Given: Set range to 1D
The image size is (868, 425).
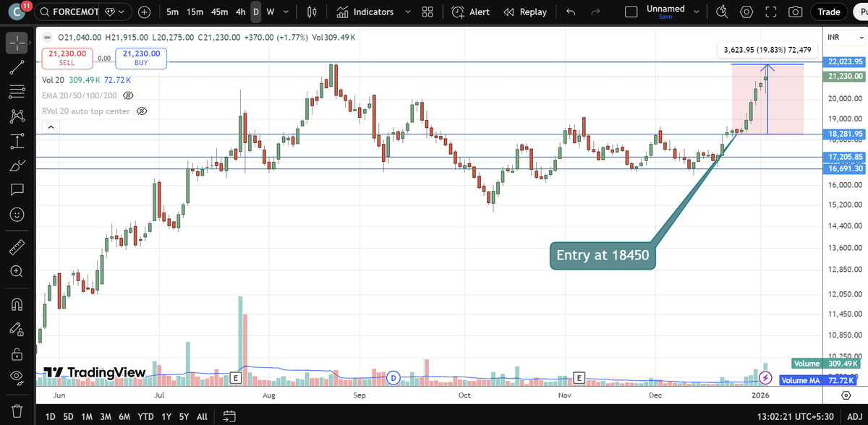Looking at the screenshot, I should point(51,416).
